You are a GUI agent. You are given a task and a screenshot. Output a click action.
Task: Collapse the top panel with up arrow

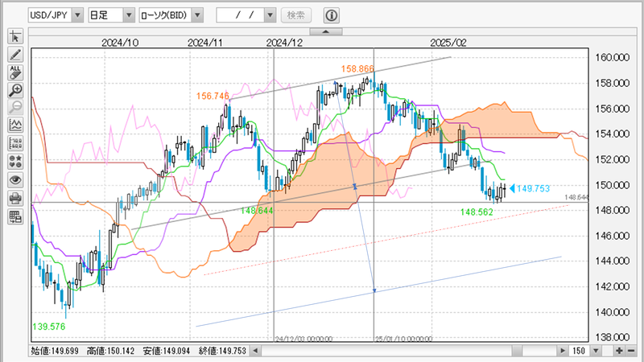coord(321,32)
